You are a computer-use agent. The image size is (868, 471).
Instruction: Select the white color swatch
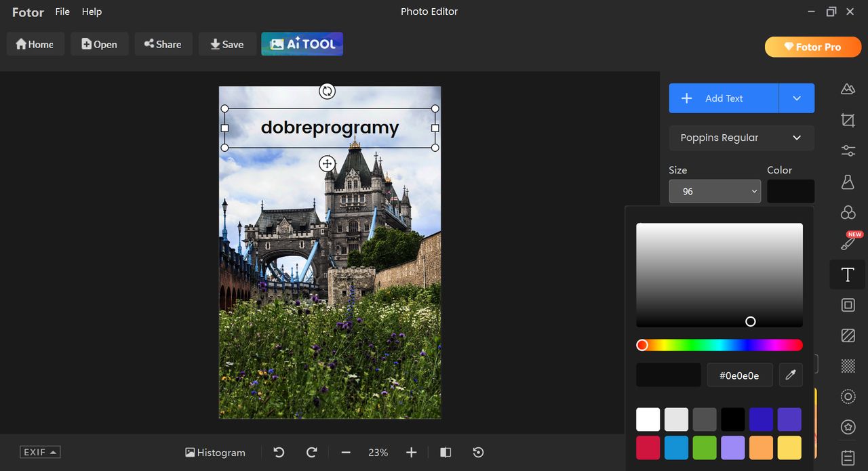[x=648, y=419]
